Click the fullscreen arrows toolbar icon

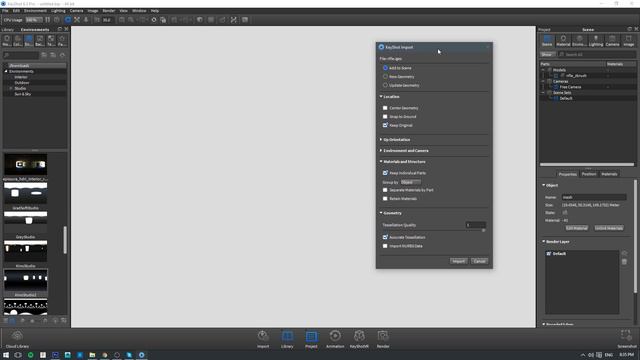click(233, 20)
